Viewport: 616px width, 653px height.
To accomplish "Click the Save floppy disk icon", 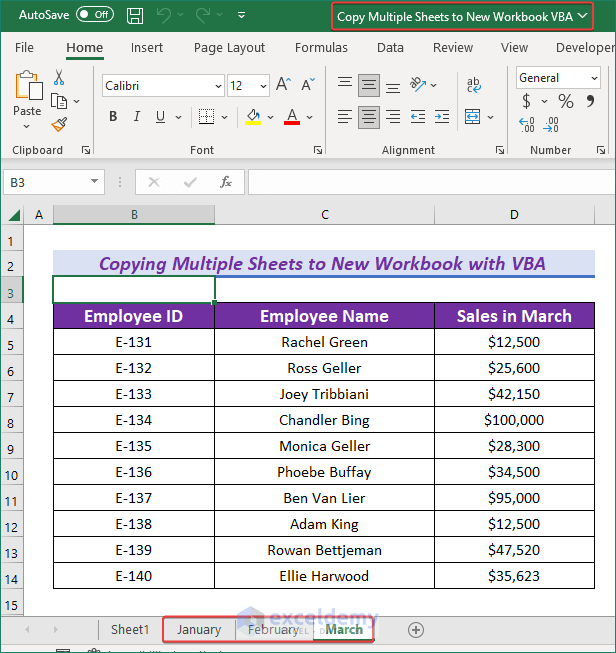I will 135,16.
